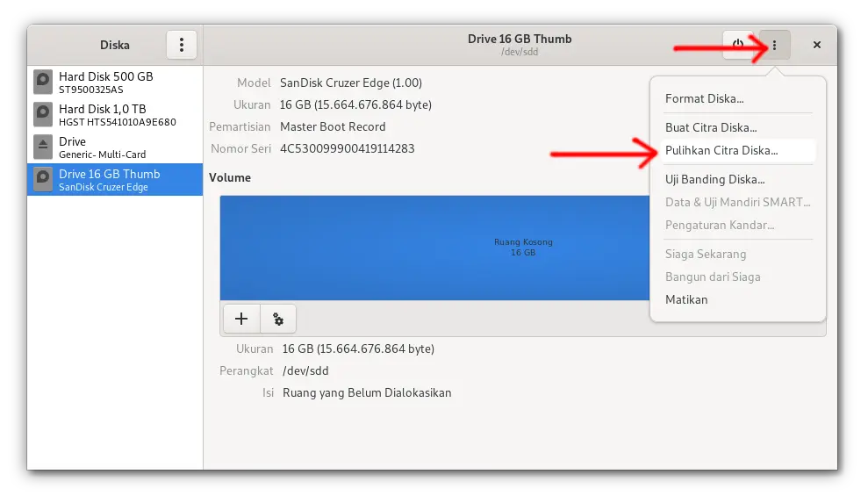Select Generic- Multi-Card drive entry
Image resolution: width=868 pixels, height=503 pixels.
point(115,147)
